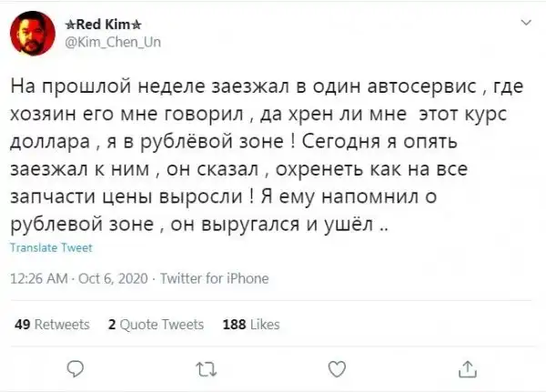Click the Red Kim profile avatar
Viewport: 546px width, 392px height.
(28, 34)
